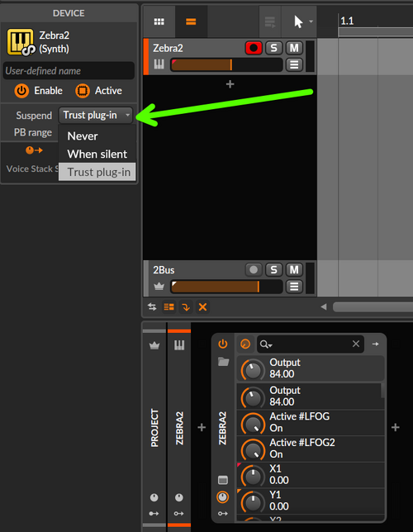Toggle Zebra2 device power icon
The image size is (413, 532).
223,344
